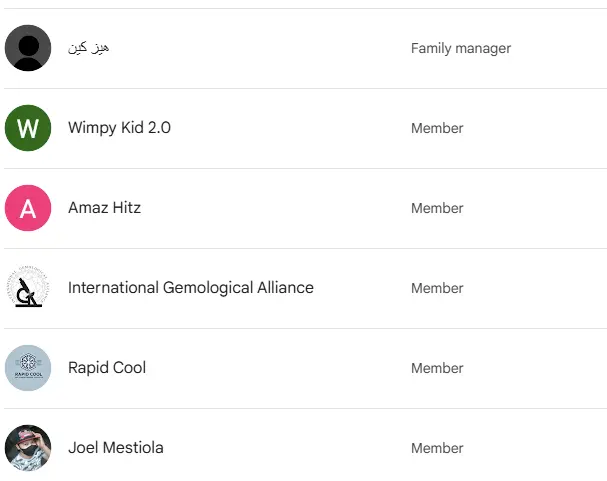Click Member role beside Joel Mestiola
This screenshot has height=481, width=607.
[437, 448]
